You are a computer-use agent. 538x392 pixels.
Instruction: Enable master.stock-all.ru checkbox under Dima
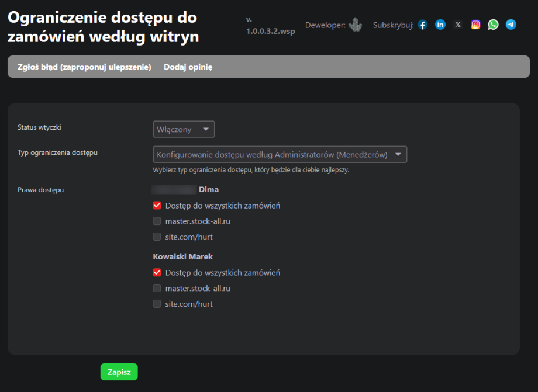point(157,221)
